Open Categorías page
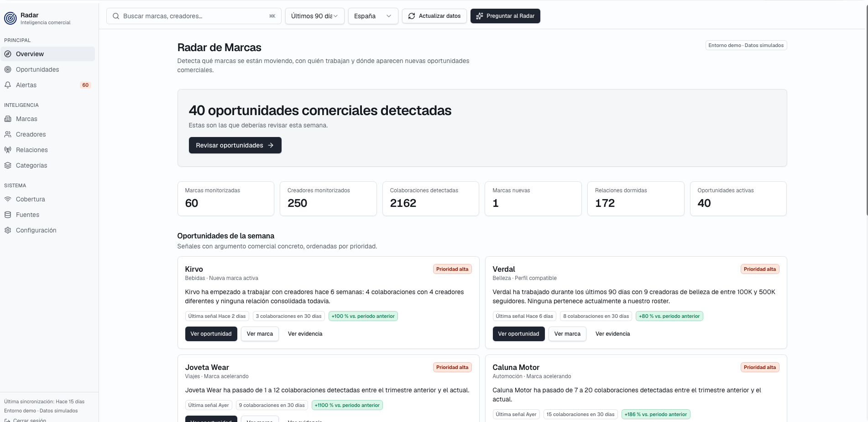Screen dimensions: 868x422 [x=48, y=165]
